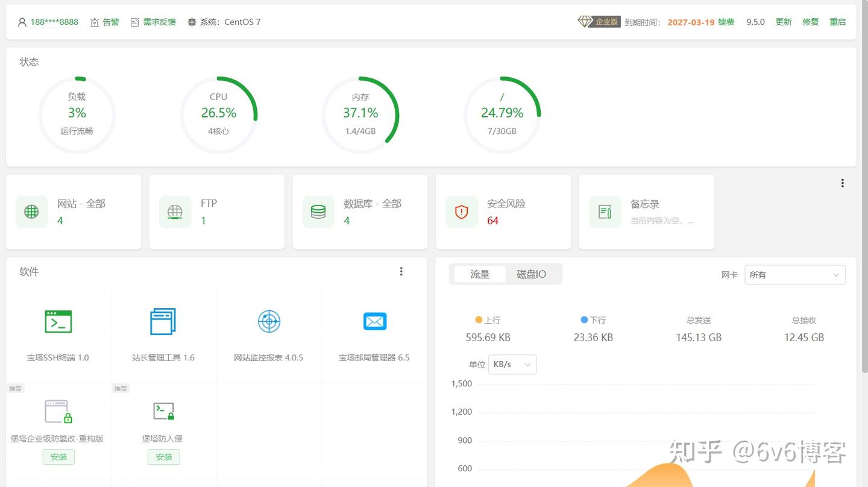This screenshot has width=868, height=487.
Task: Open 宝塔邮局管理器 mail icon
Action: click(x=374, y=321)
